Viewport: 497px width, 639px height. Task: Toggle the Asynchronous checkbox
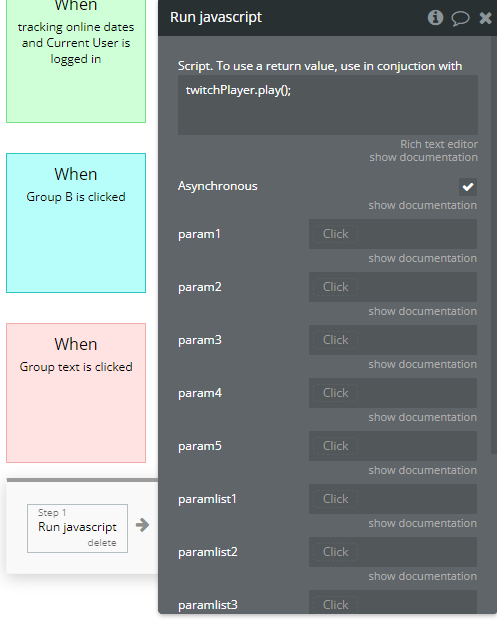pyautogui.click(x=468, y=187)
